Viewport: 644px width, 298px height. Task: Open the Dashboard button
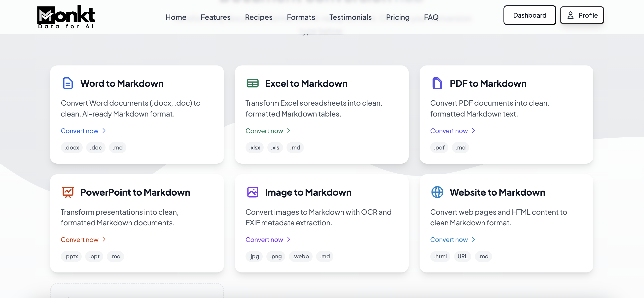[x=530, y=15]
